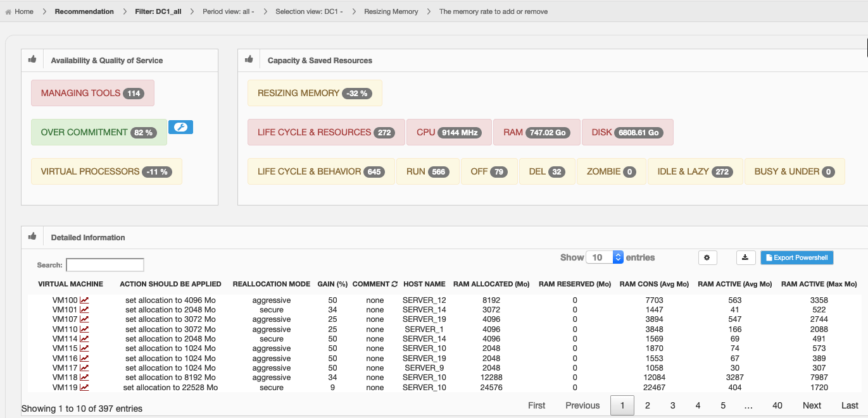
Task: Click Selection view: DC1 breadcrumb
Action: [309, 11]
